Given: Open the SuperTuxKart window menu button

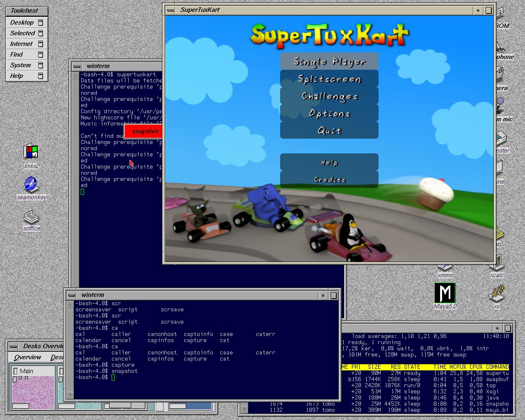Looking at the screenshot, I should pyautogui.click(x=171, y=10).
